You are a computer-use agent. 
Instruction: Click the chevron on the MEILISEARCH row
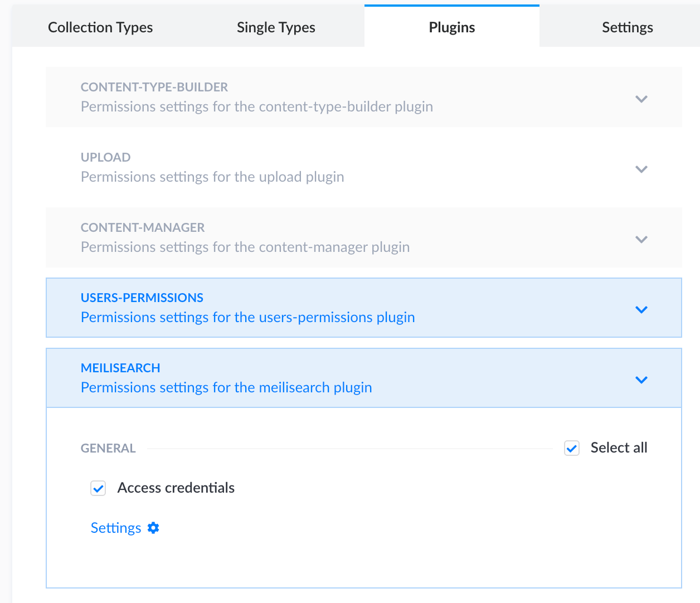coord(641,380)
